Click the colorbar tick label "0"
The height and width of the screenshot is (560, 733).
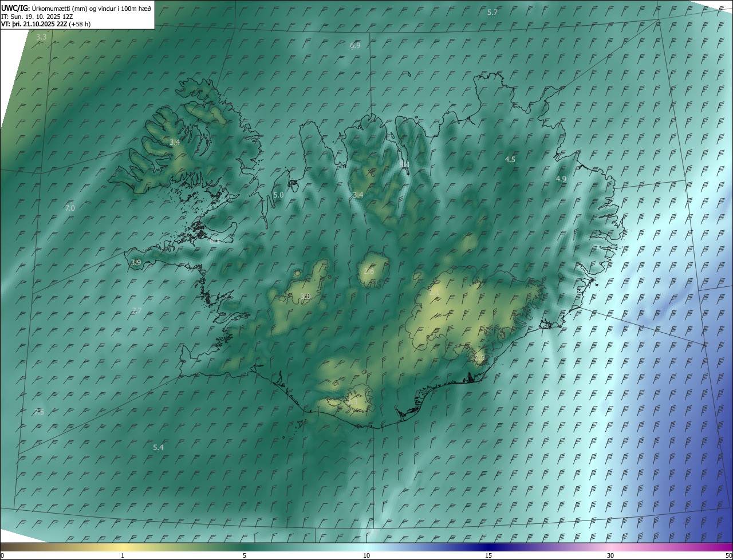pyautogui.click(x=2, y=556)
